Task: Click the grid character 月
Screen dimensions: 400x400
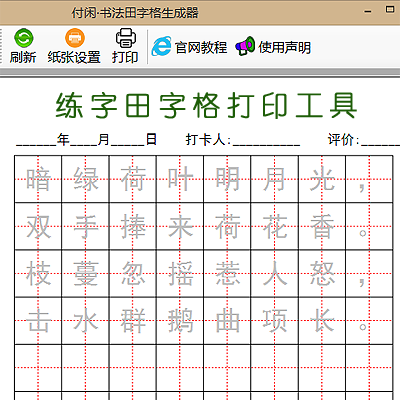Action: pyautogui.click(x=275, y=179)
